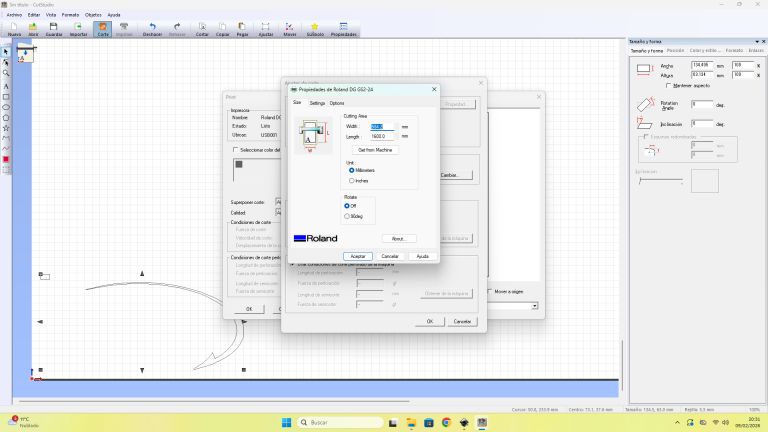Click the Mover toolbar icon
Image resolution: width=768 pixels, height=432 pixels.
pos(289,29)
